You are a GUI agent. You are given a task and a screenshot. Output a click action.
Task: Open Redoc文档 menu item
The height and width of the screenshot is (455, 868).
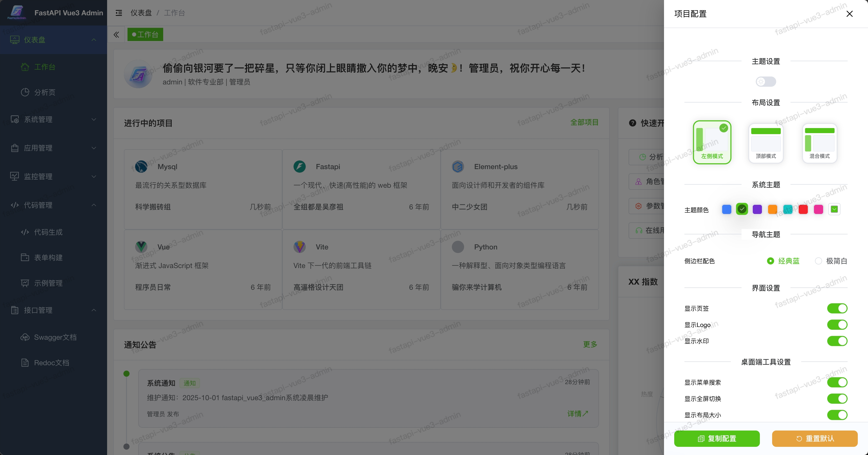click(54, 363)
